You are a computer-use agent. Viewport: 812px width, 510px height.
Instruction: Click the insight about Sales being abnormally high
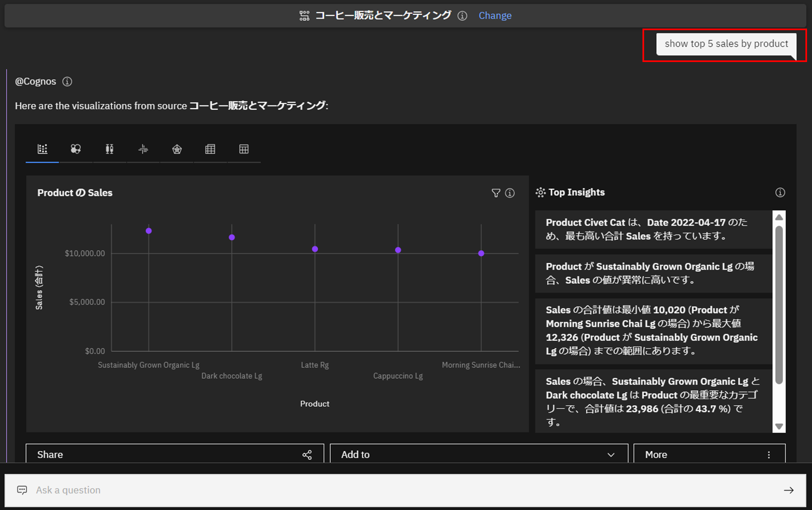(653, 273)
